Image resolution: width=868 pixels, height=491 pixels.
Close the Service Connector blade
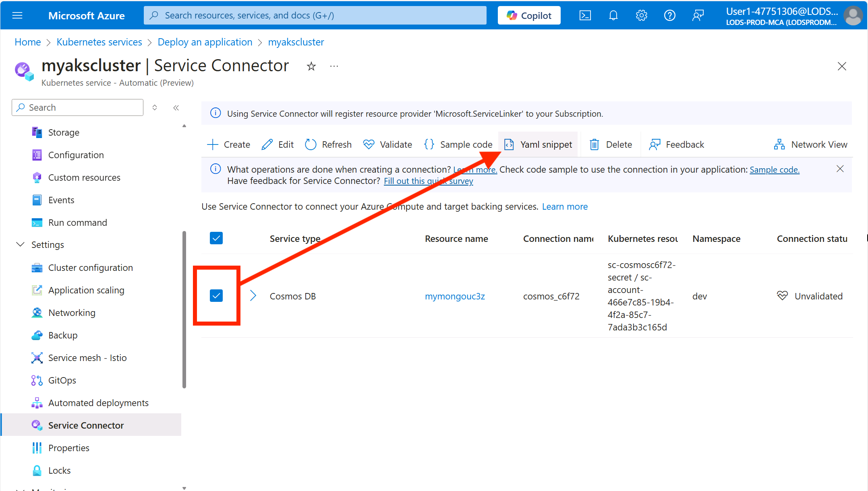coord(842,66)
